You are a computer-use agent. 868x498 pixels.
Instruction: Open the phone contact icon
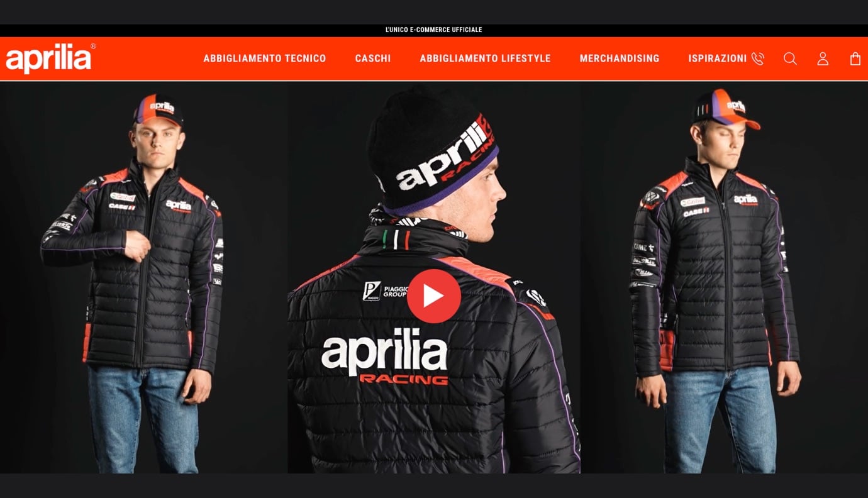[758, 58]
